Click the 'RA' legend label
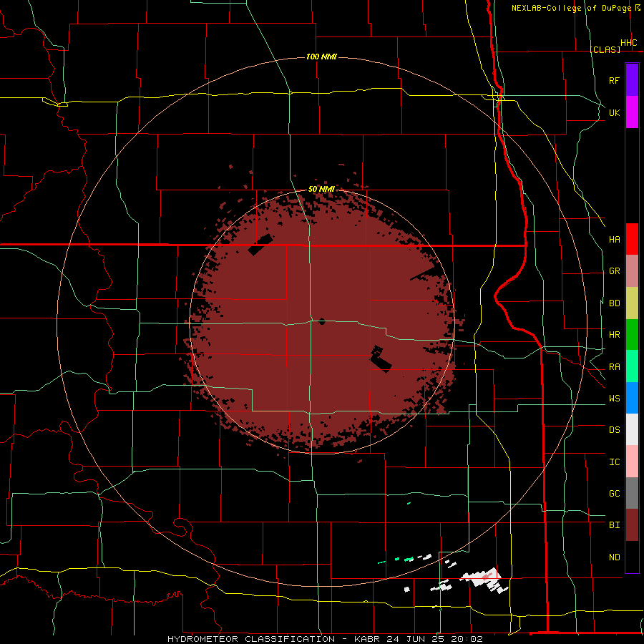The image size is (644, 644). tap(614, 367)
